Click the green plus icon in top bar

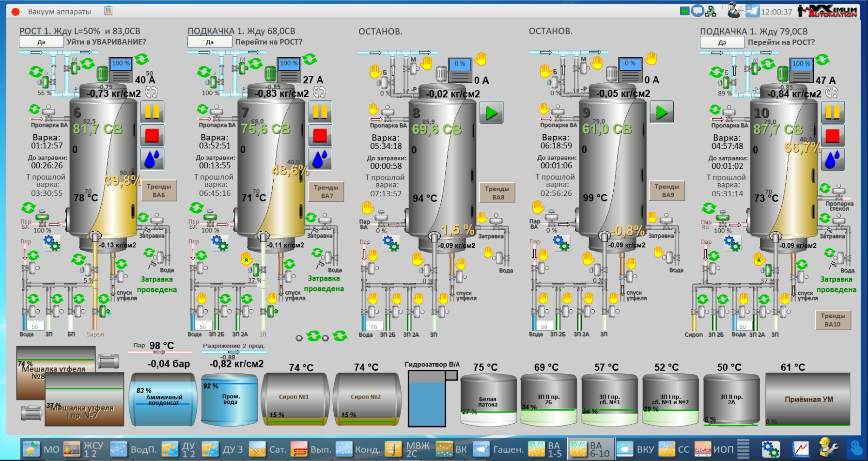click(x=684, y=11)
